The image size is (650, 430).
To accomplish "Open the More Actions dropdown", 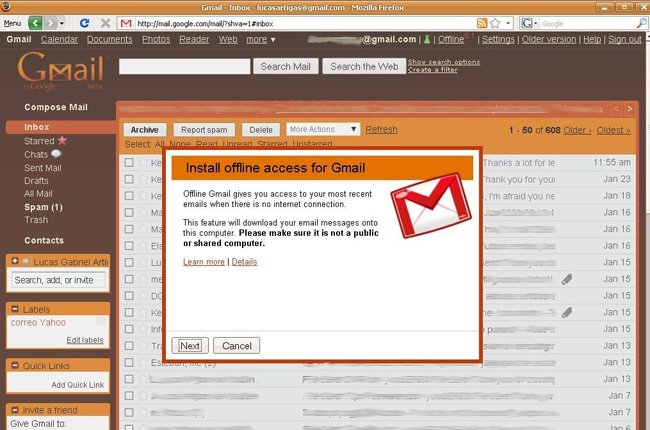I will click(x=323, y=129).
